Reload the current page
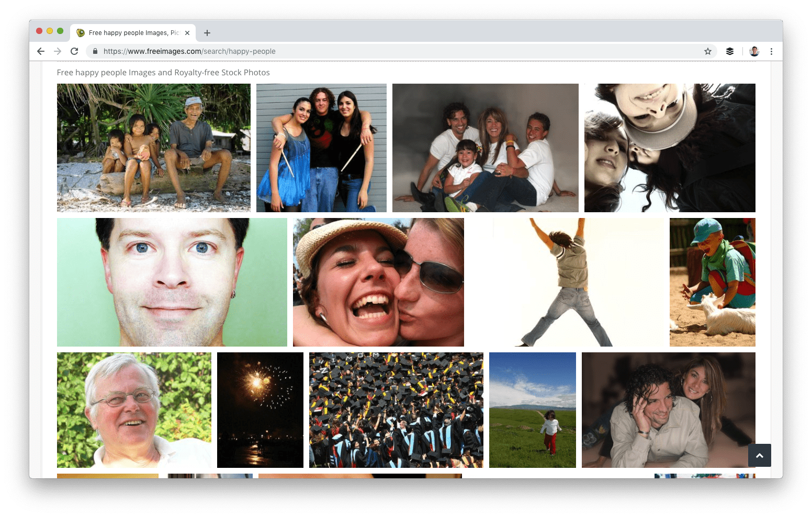Screen dimensions: 812x517 point(74,51)
